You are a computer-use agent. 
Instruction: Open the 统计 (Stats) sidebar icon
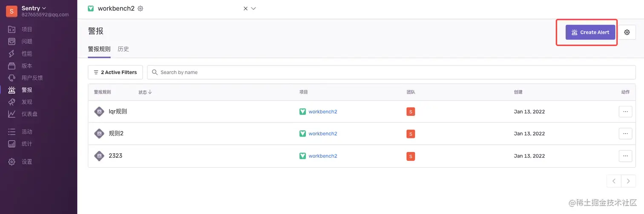pyautogui.click(x=12, y=144)
